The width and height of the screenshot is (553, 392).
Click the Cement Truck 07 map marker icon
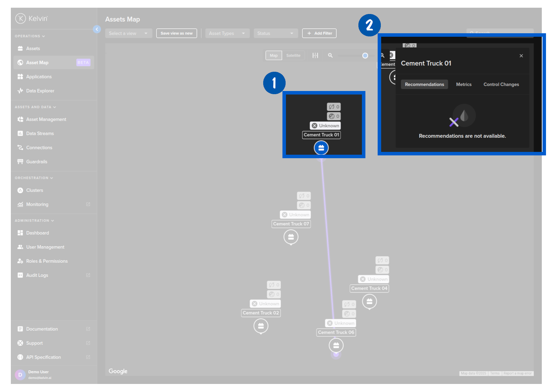pos(291,237)
